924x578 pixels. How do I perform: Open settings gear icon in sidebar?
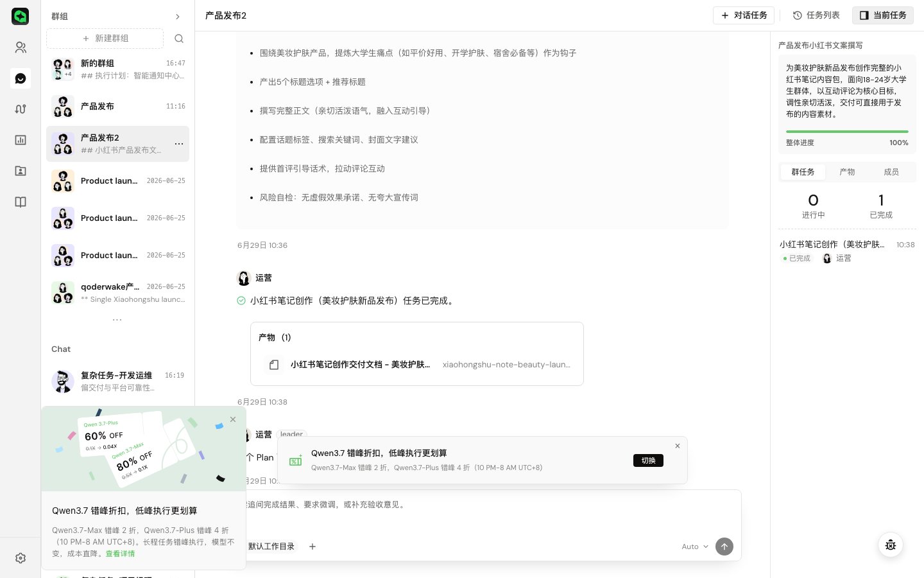21,558
